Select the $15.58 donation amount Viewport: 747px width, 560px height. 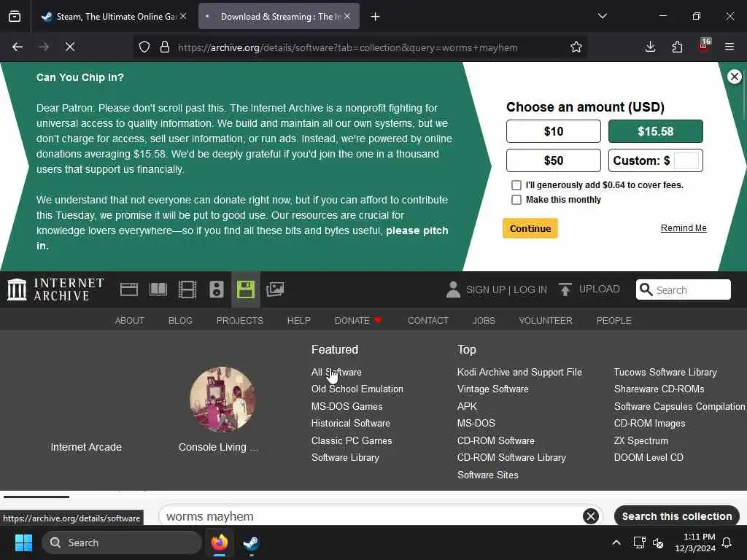[x=656, y=131]
